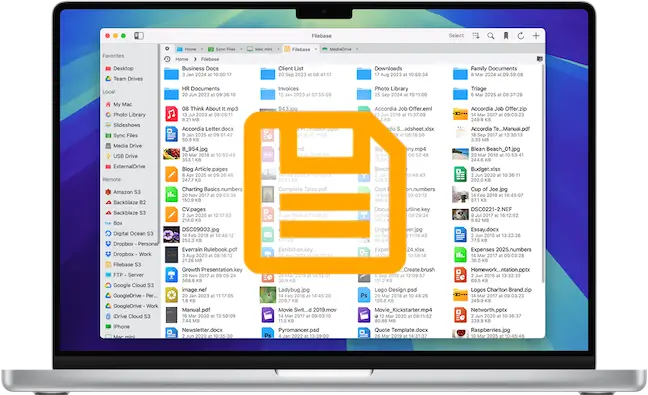This screenshot has height=395, width=648.
Task: Click the Select button in toolbar
Action: (456, 36)
